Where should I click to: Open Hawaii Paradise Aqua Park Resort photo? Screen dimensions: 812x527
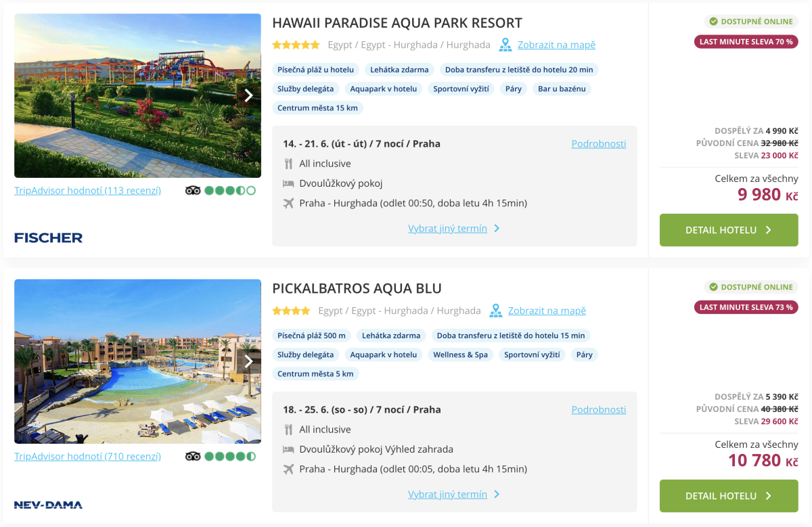coord(129,95)
